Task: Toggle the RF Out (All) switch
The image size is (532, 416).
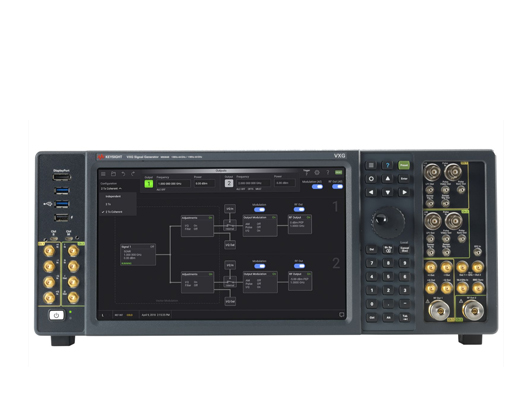Action: point(337,187)
